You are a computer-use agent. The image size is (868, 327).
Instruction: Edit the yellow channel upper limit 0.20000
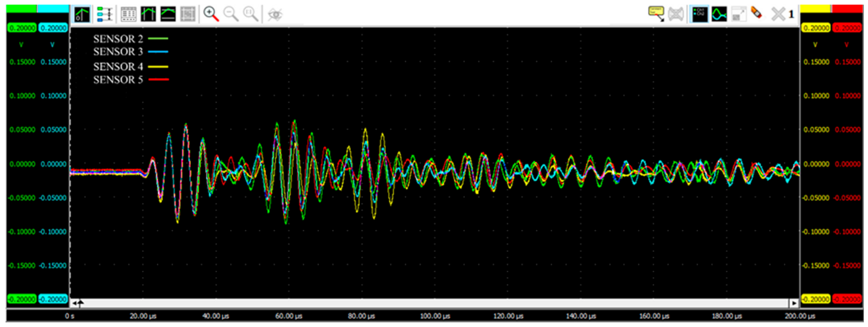point(816,28)
